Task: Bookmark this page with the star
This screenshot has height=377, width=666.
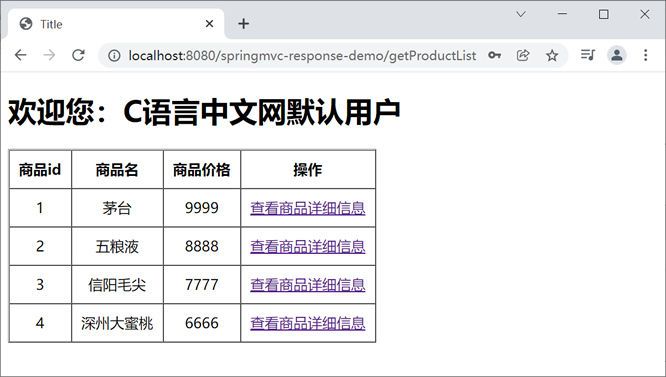Action: (552, 55)
